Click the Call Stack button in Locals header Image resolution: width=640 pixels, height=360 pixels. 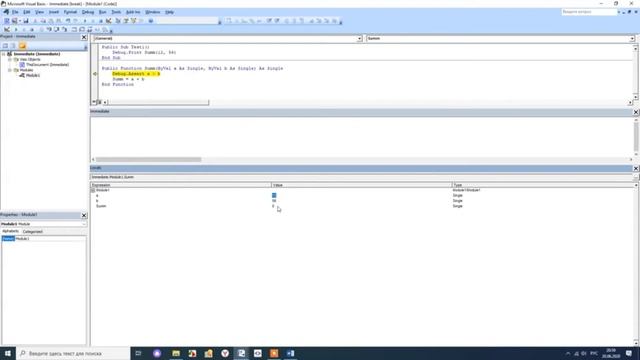(x=635, y=177)
